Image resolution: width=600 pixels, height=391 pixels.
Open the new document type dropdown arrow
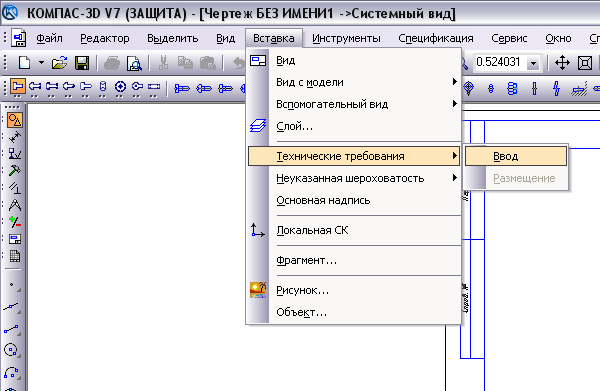41,63
